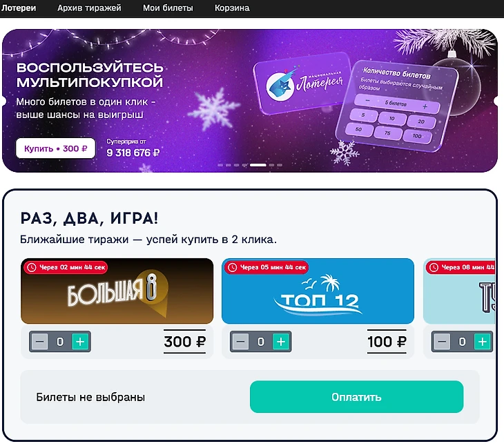
Task: Click minus on the third lottery card
Action: click(442, 342)
